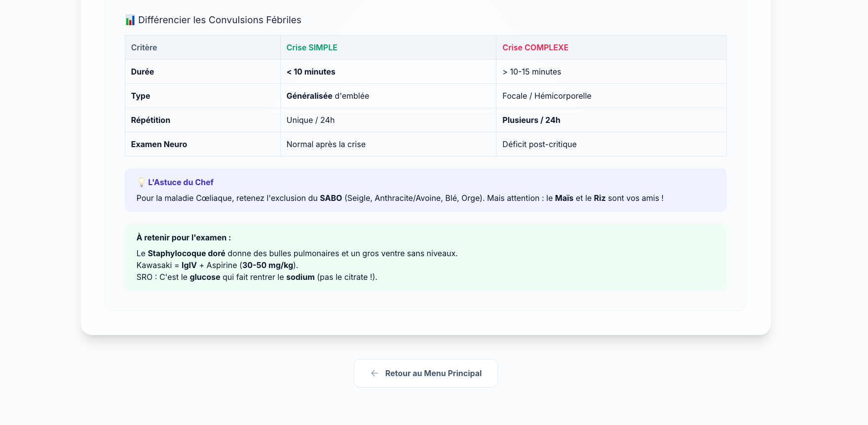
Task: Click the "Focale / Hémicorporelle" cell
Action: [x=547, y=96]
